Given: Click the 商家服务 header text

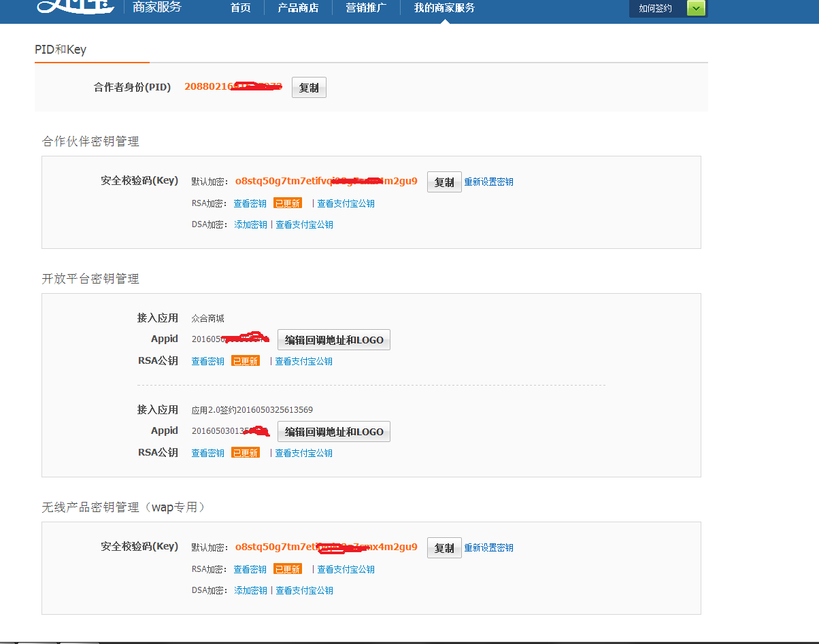Looking at the screenshot, I should tap(158, 7).
